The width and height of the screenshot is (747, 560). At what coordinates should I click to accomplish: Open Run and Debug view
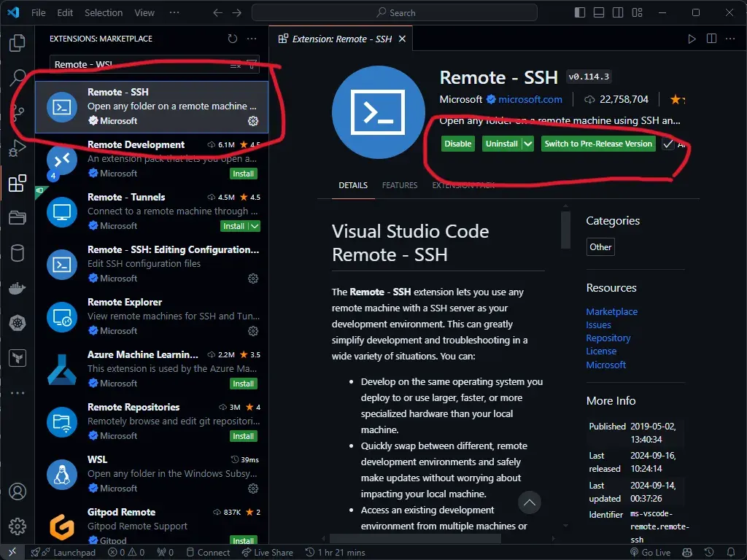coord(18,147)
